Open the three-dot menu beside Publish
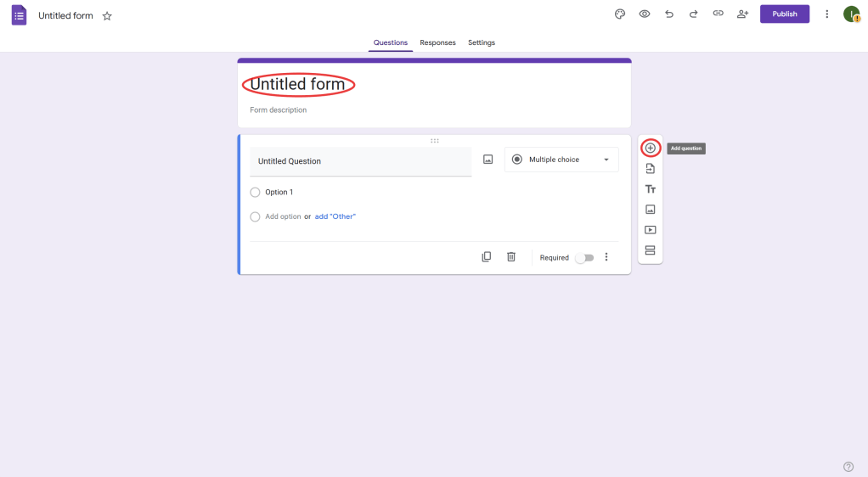Screen dimensions: 868x477 (827, 14)
